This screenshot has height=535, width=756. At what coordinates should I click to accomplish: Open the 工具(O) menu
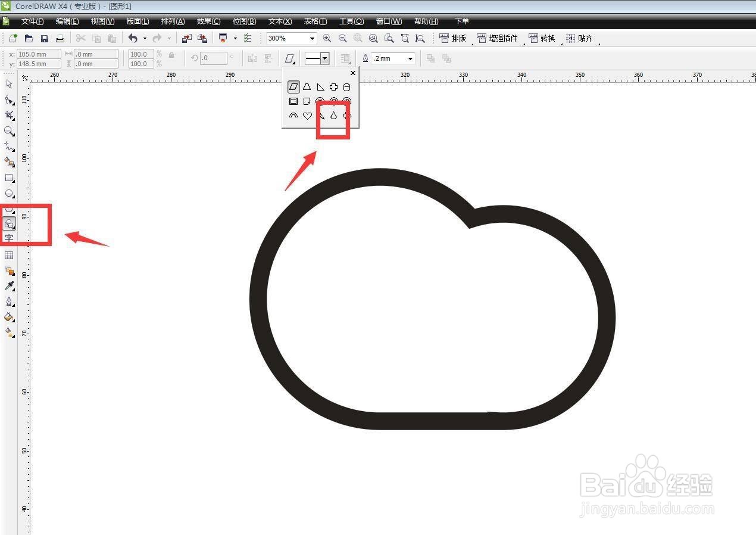[x=351, y=21]
